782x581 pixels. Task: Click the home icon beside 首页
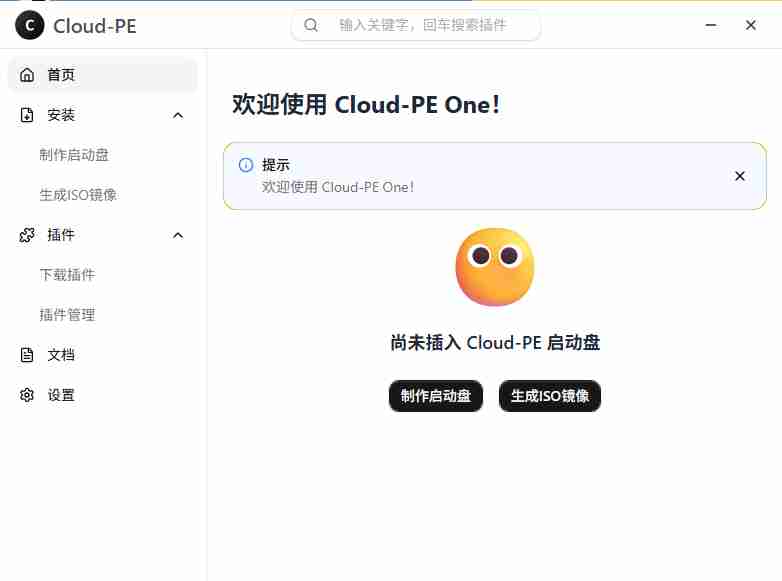click(27, 75)
